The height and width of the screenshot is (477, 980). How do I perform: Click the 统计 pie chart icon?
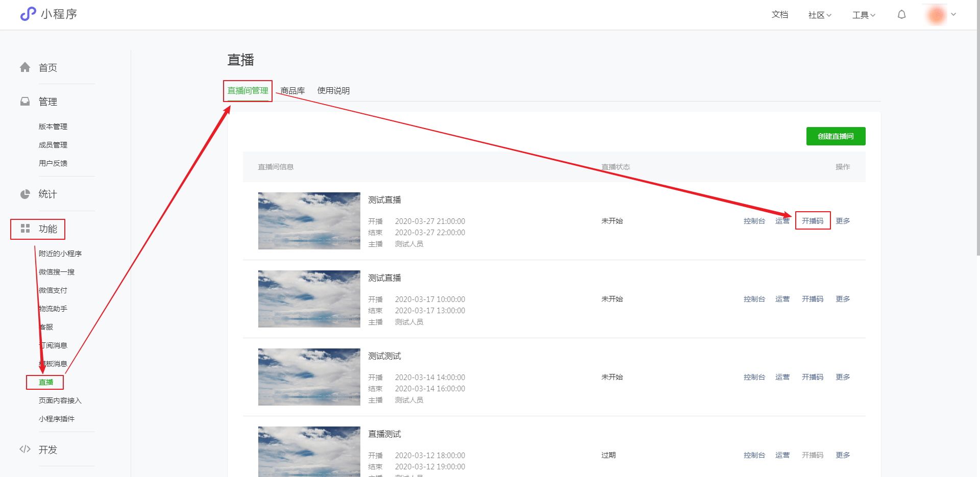(25, 194)
